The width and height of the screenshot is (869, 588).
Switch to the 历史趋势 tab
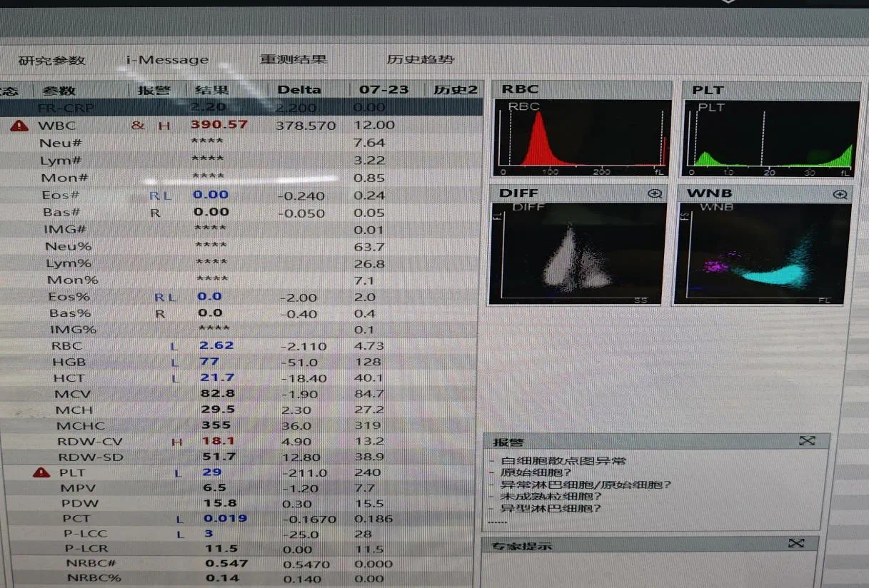coord(421,59)
